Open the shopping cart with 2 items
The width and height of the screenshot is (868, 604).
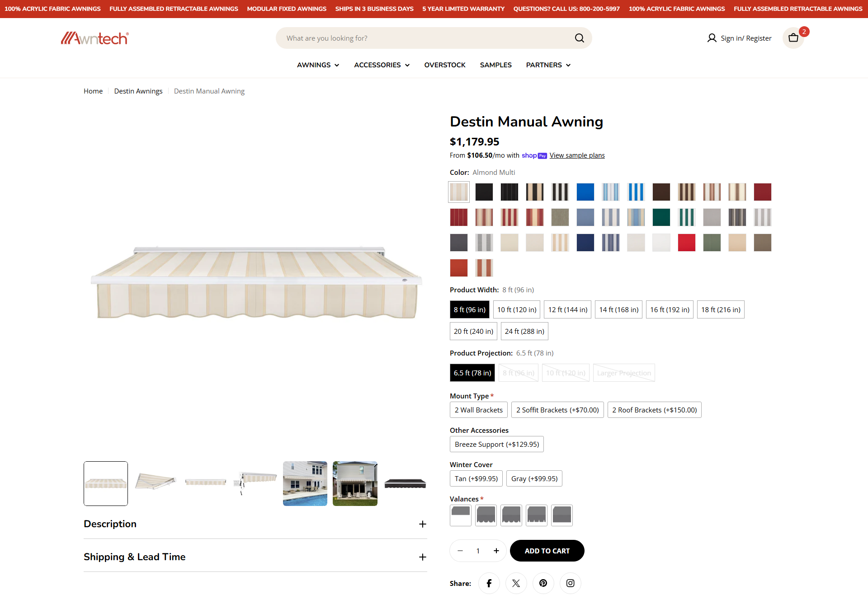tap(793, 38)
